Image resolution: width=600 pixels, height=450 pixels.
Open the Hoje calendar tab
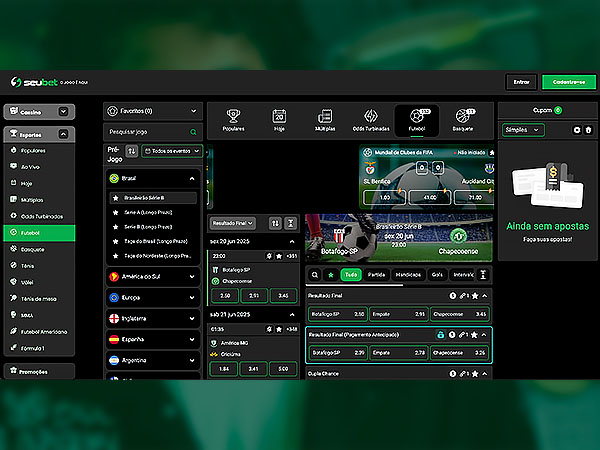coord(279,120)
